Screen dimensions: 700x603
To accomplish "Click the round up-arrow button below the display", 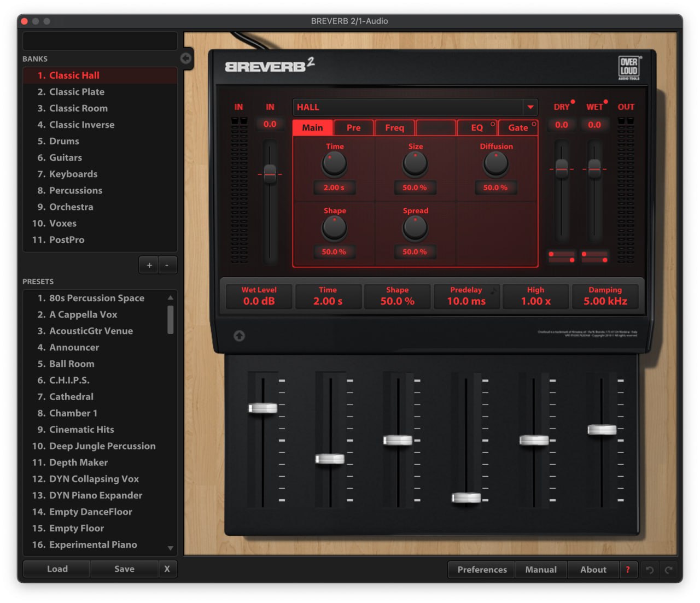I will (240, 336).
